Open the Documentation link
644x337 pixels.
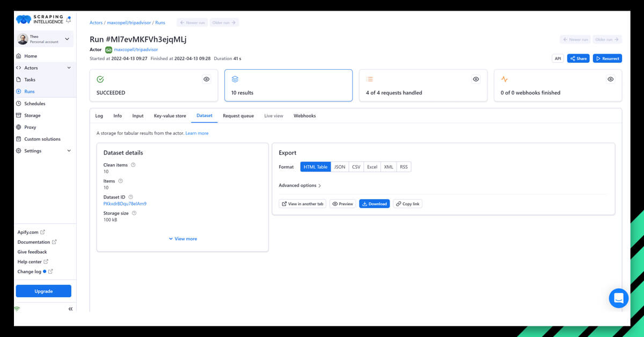[37, 242]
